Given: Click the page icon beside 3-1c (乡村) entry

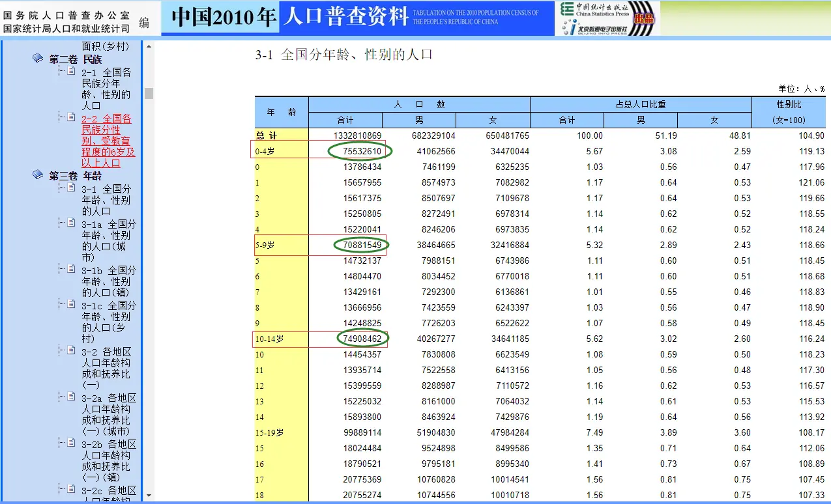Looking at the screenshot, I should [x=71, y=303].
